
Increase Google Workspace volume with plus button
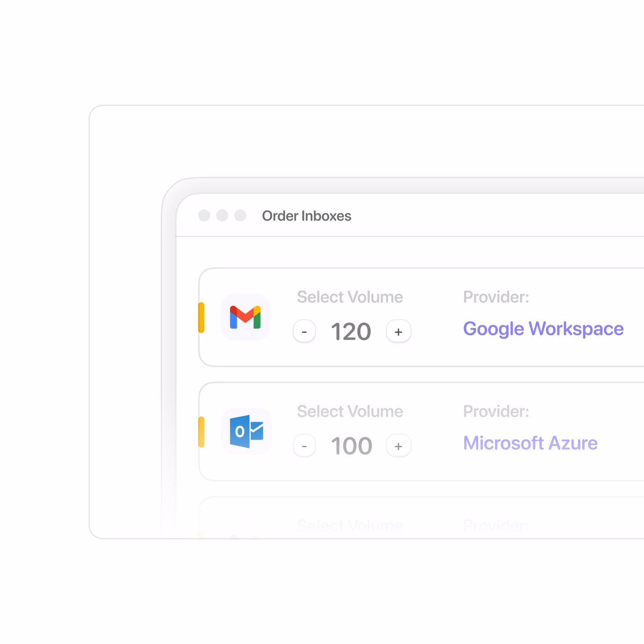point(398,332)
